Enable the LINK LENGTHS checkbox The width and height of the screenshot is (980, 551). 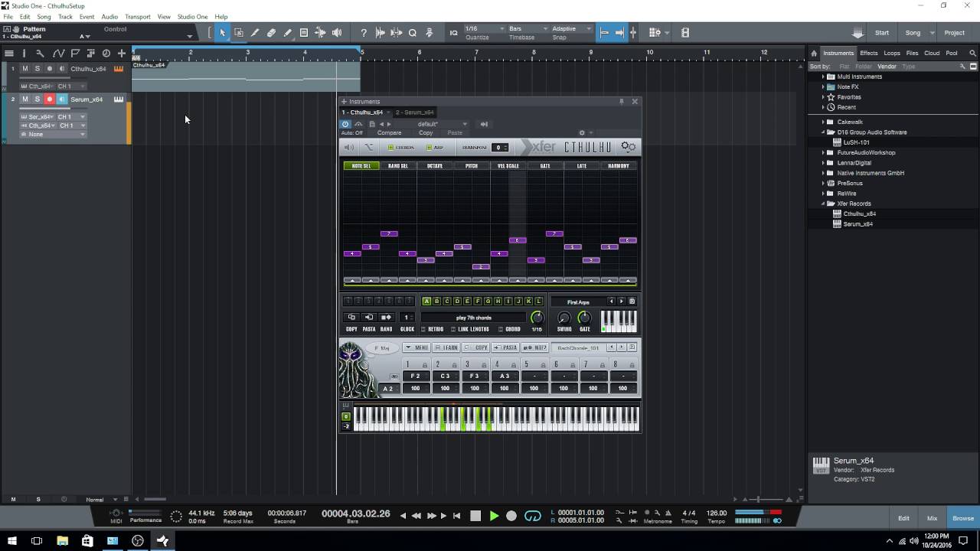click(452, 329)
